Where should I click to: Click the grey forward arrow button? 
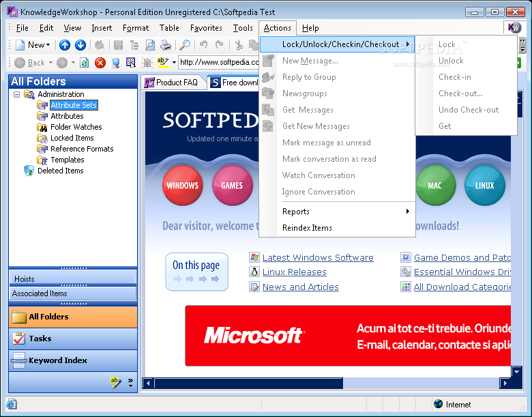coord(62,63)
